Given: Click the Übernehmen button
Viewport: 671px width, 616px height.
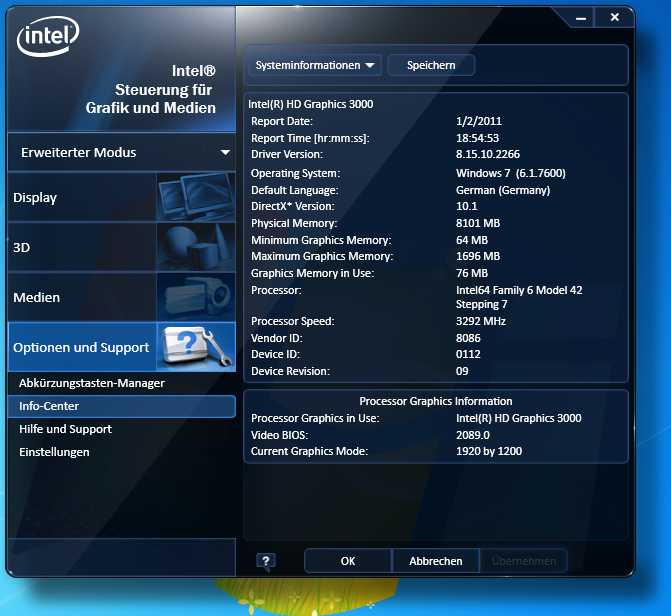Looking at the screenshot, I should [x=524, y=561].
